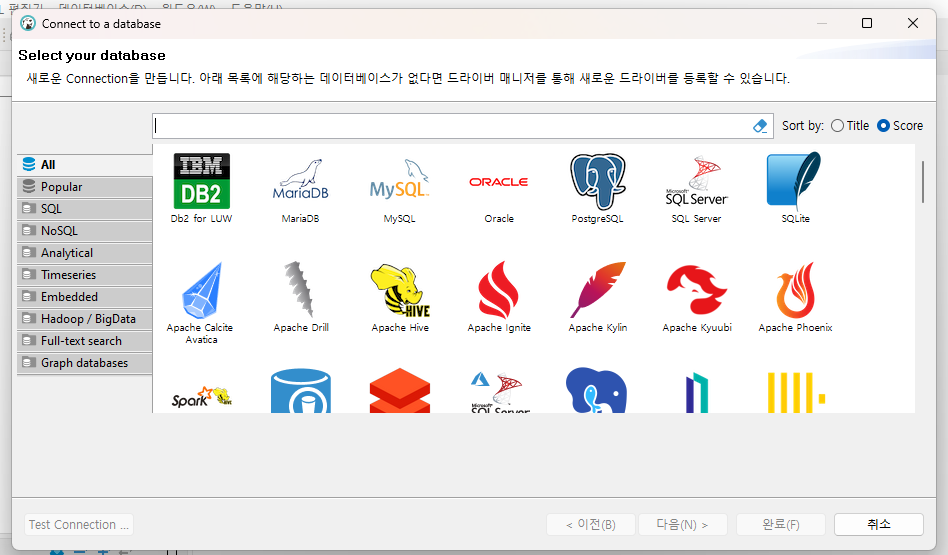Choose the Apache Kyuubi icon
This screenshot has width=948, height=555.
pos(696,290)
